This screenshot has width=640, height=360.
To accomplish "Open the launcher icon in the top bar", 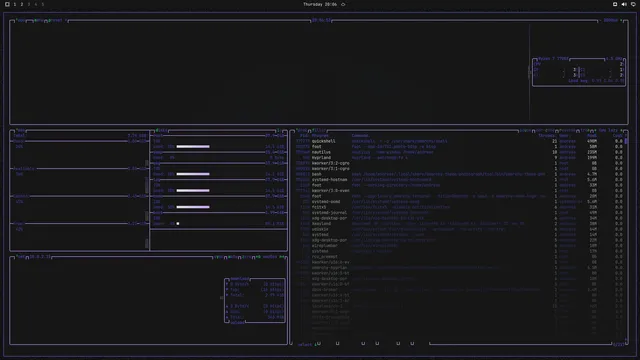I will pyautogui.click(x=7, y=4).
